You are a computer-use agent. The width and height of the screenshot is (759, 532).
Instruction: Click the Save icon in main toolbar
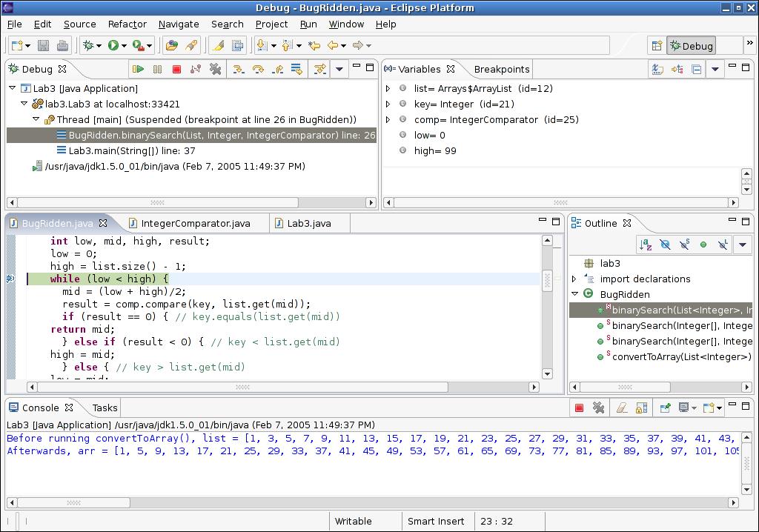point(43,45)
